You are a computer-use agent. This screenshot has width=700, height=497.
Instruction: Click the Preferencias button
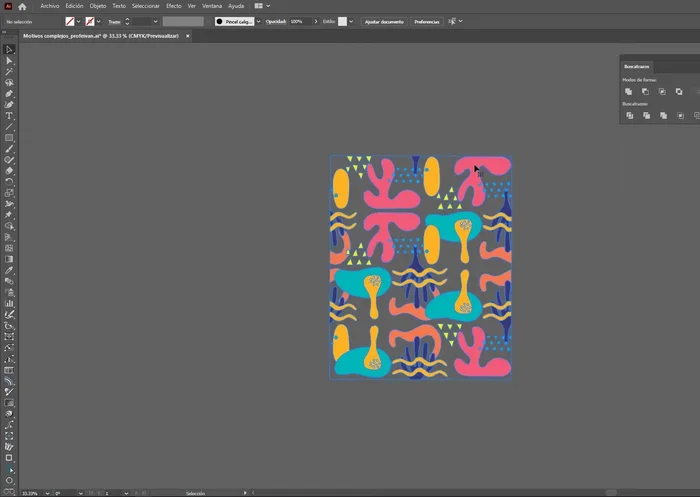click(x=426, y=21)
